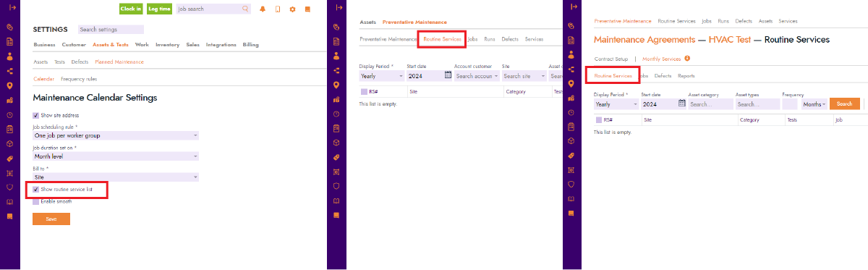The width and height of the screenshot is (868, 270).
Task: Open the calendar icon beside Start date in HVAC Test screen
Action: [682, 104]
